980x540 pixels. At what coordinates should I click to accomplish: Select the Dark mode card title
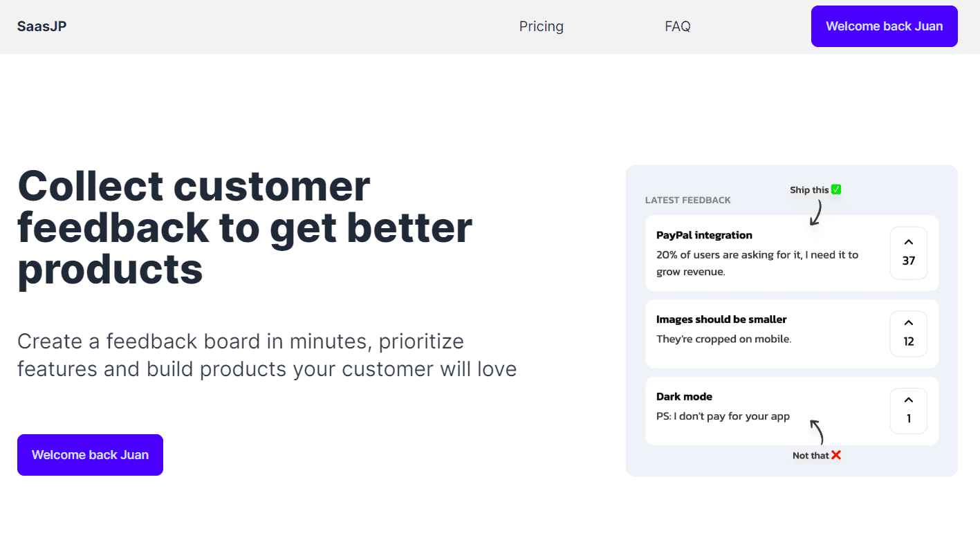click(x=684, y=397)
